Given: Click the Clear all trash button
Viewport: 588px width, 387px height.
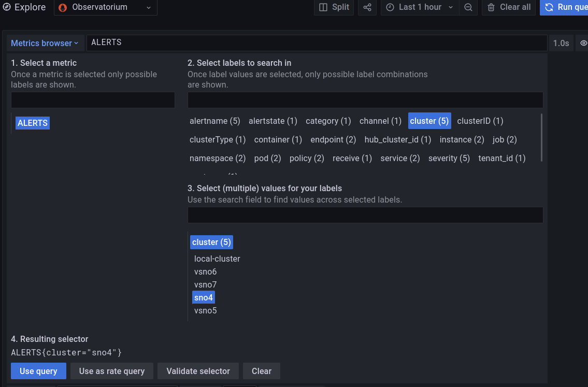Looking at the screenshot, I should coord(509,7).
